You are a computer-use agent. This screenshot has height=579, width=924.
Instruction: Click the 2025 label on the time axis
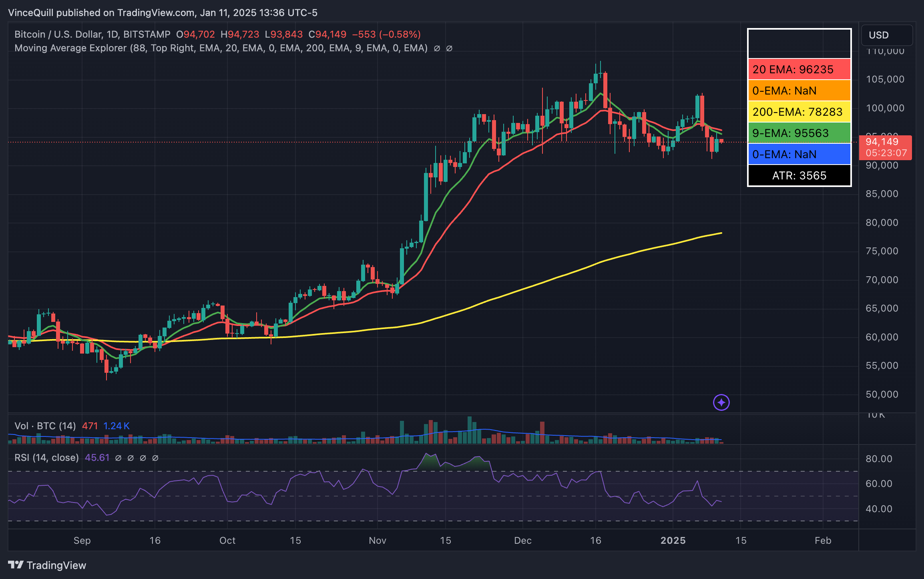tap(674, 540)
